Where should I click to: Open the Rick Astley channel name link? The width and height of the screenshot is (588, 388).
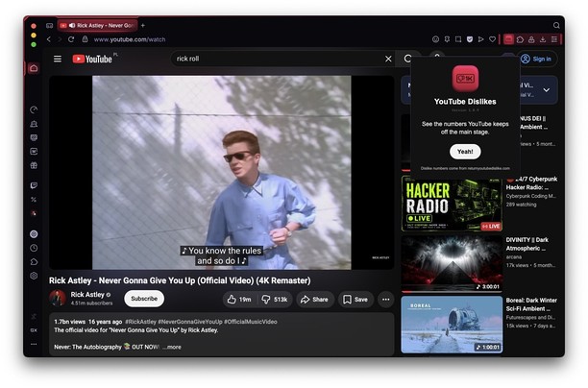click(x=87, y=295)
